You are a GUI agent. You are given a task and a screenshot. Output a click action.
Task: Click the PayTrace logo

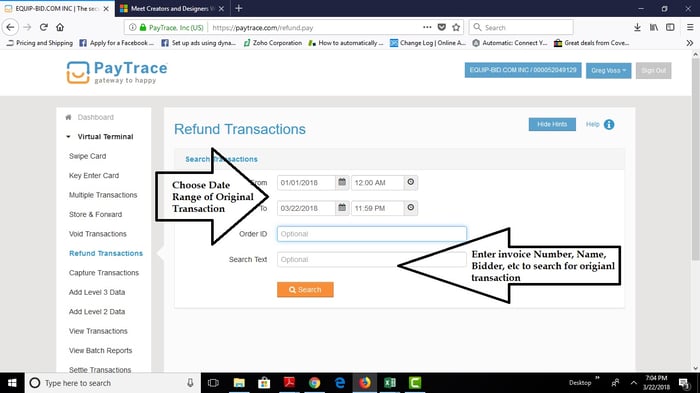[x=117, y=72]
